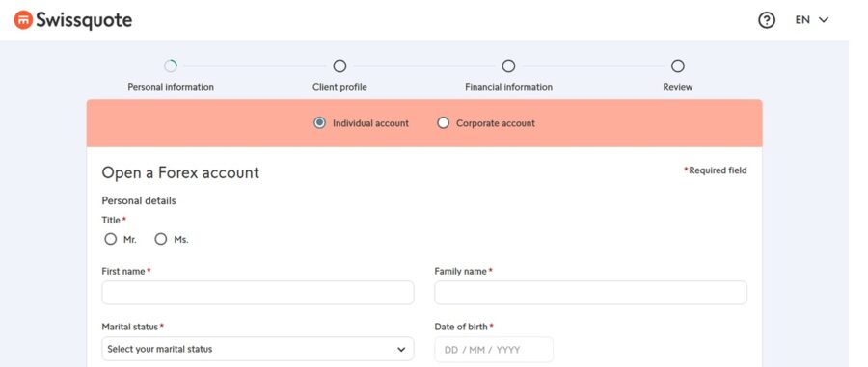
Task: Click the Client profile step circle
Action: (339, 66)
